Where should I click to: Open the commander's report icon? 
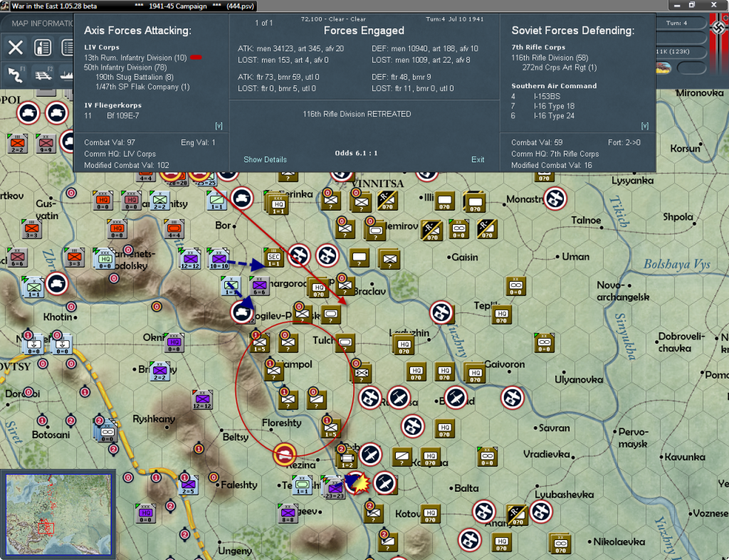pos(43,48)
